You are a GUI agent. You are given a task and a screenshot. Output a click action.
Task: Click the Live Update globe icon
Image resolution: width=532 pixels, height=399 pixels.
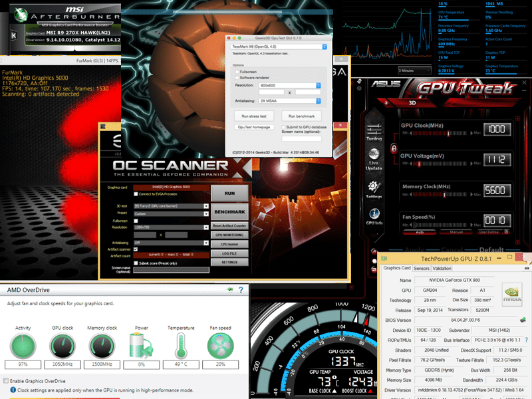coord(374,154)
